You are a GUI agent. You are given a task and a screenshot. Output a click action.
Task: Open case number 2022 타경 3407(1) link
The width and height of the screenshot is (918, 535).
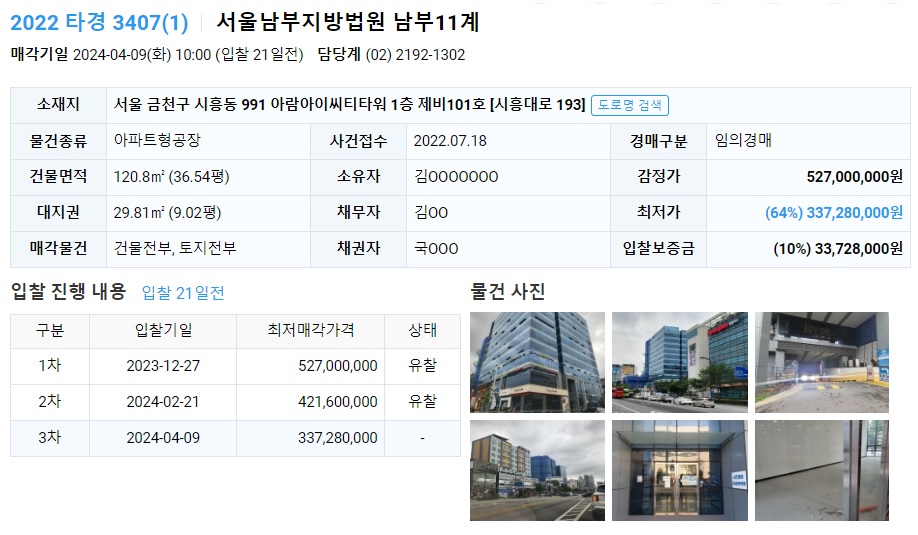[99, 23]
